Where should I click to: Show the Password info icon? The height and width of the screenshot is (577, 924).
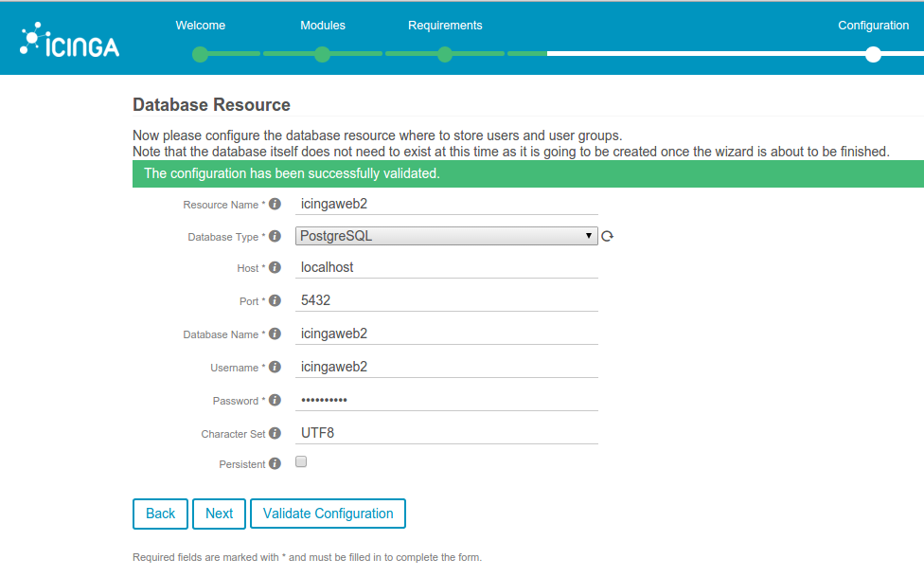tap(275, 400)
